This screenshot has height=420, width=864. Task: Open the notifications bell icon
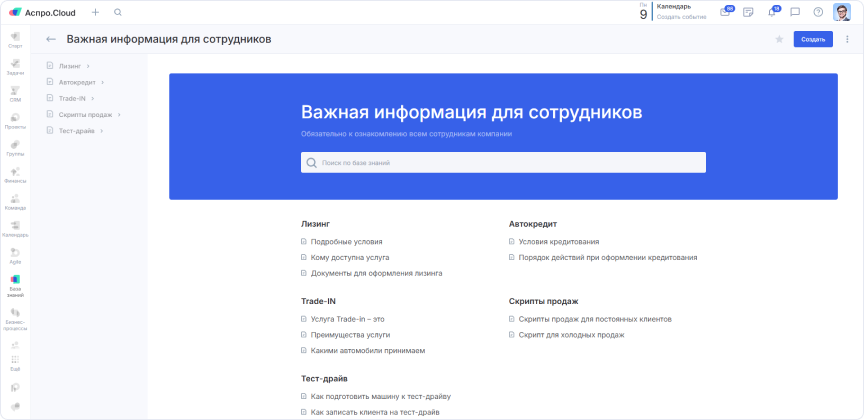772,12
